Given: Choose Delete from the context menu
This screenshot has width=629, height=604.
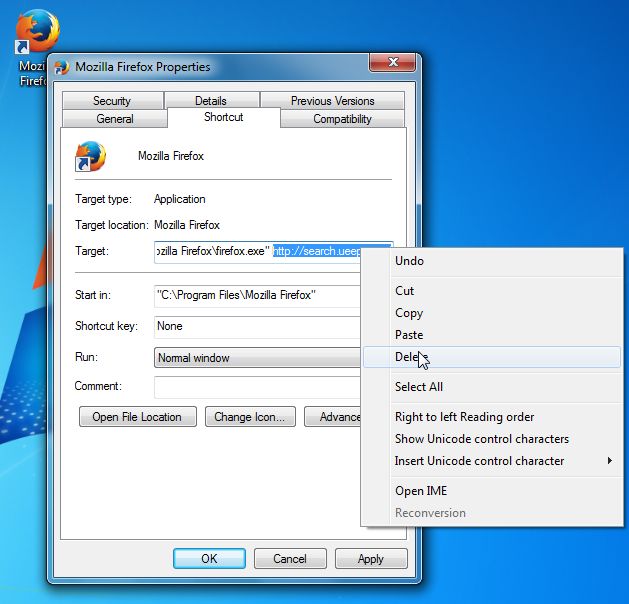Looking at the screenshot, I should click(492, 357).
